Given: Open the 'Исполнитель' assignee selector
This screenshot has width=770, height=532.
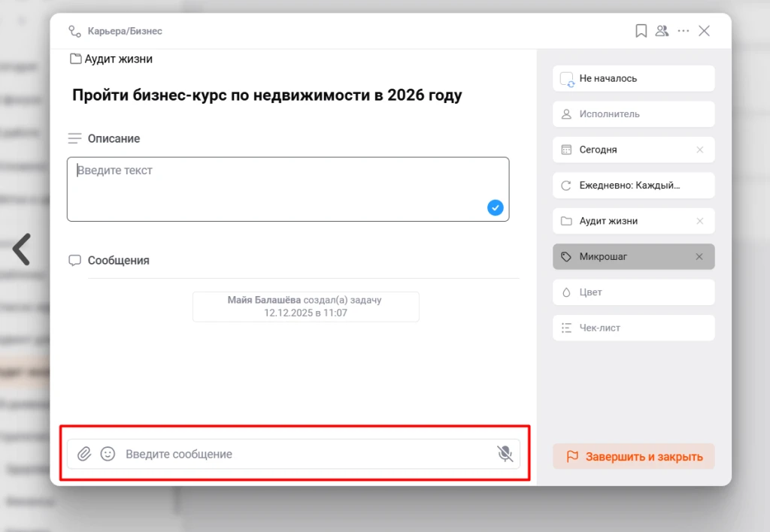Looking at the screenshot, I should 633,114.
